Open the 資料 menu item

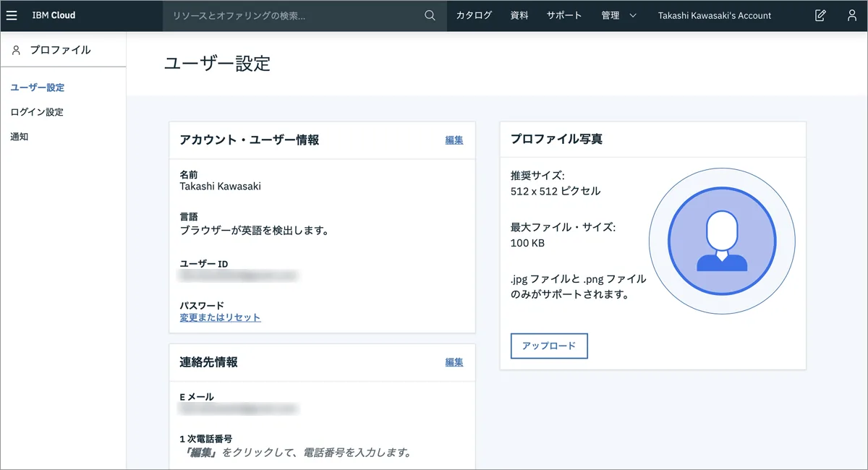click(519, 15)
